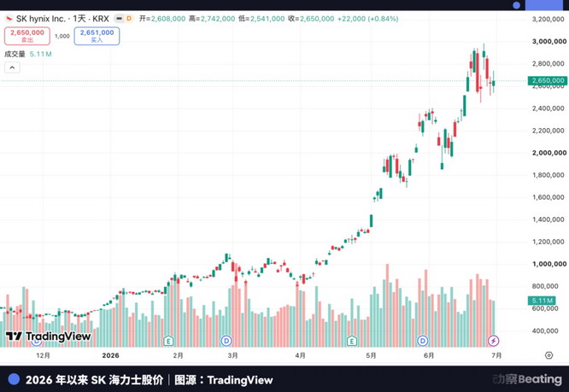The height and width of the screenshot is (392, 569).
Task: Click the 7月 time axis label
Action: pyautogui.click(x=496, y=355)
